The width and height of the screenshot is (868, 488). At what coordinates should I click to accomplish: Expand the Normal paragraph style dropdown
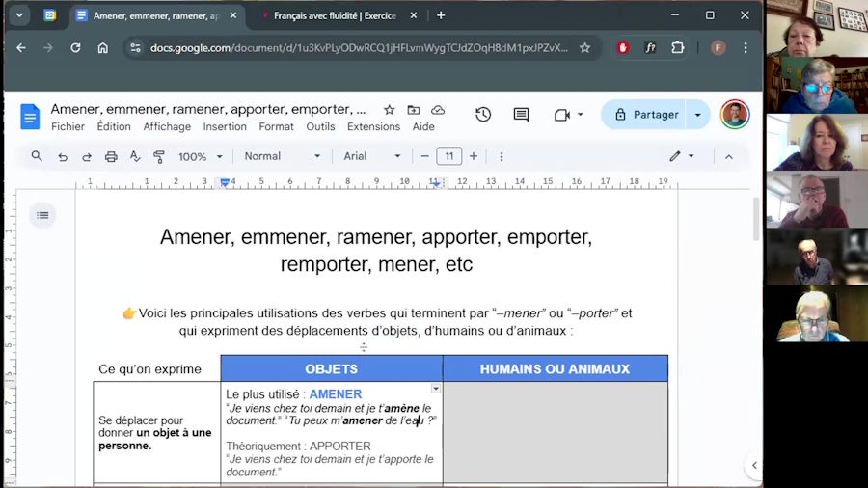[282, 156]
